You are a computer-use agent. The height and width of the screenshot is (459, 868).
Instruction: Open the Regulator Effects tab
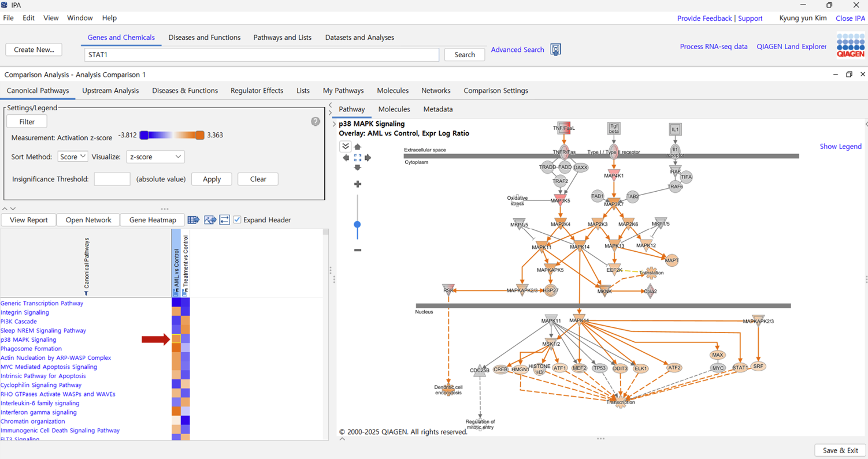point(257,91)
